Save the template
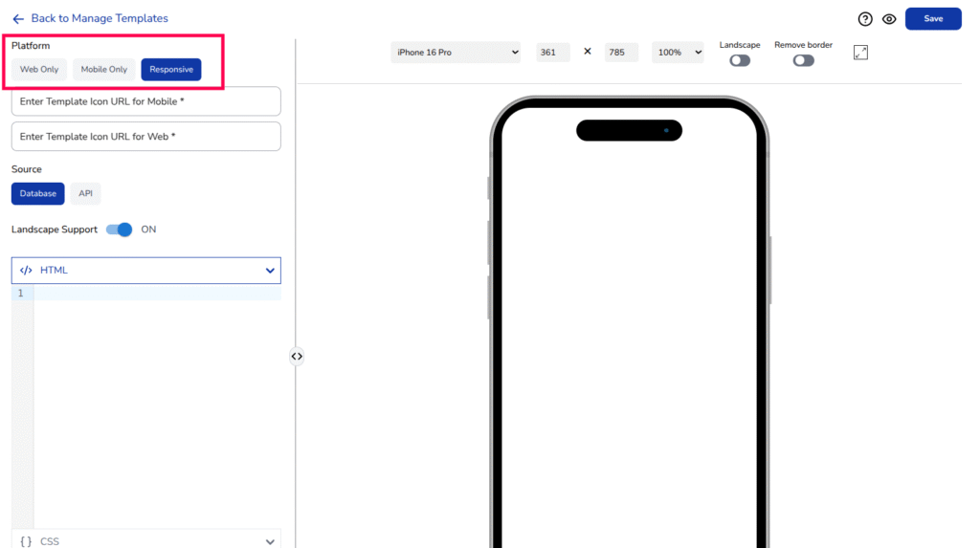 click(933, 19)
